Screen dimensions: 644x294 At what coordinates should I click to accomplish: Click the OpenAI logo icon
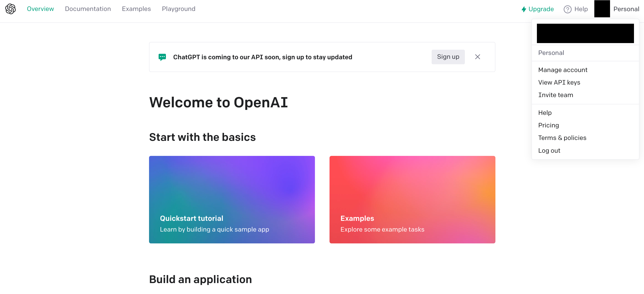point(10,9)
